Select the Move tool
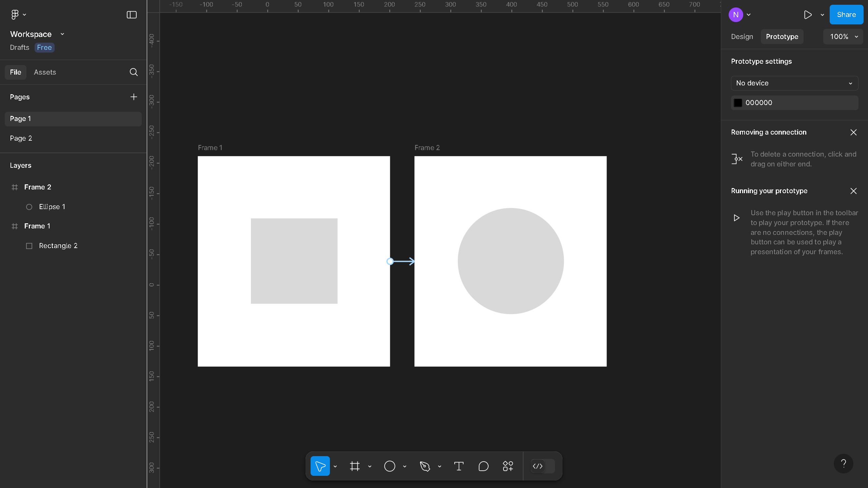 pos(320,466)
